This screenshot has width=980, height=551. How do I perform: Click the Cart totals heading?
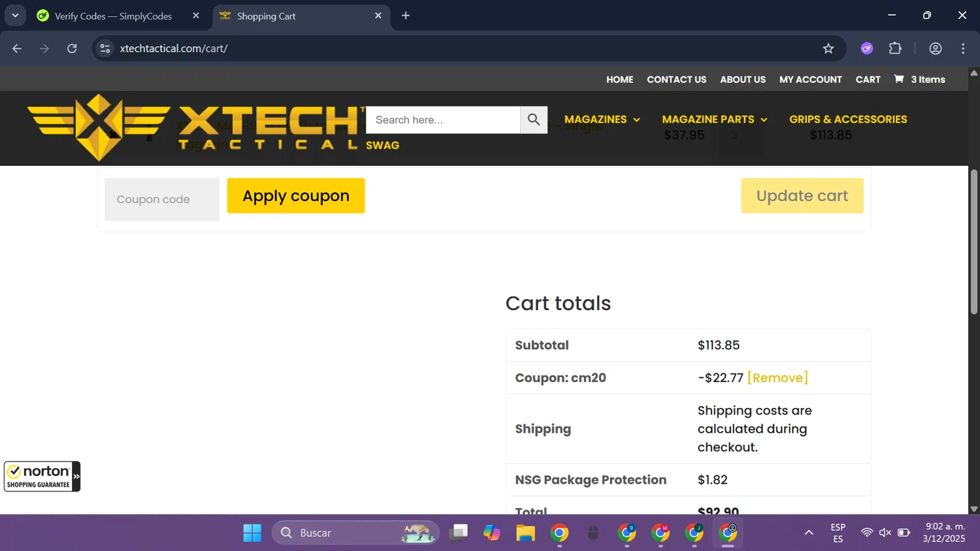tap(558, 304)
